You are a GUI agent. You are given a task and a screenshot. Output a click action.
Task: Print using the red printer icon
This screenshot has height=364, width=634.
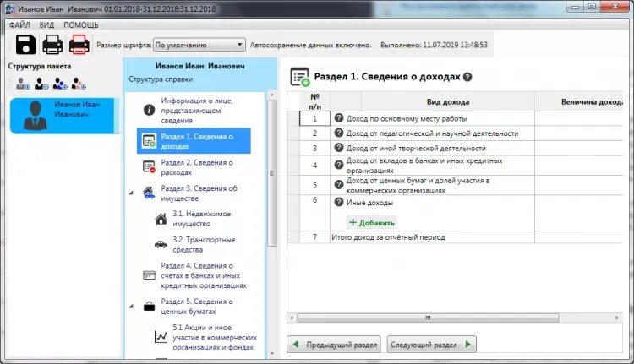click(x=79, y=45)
